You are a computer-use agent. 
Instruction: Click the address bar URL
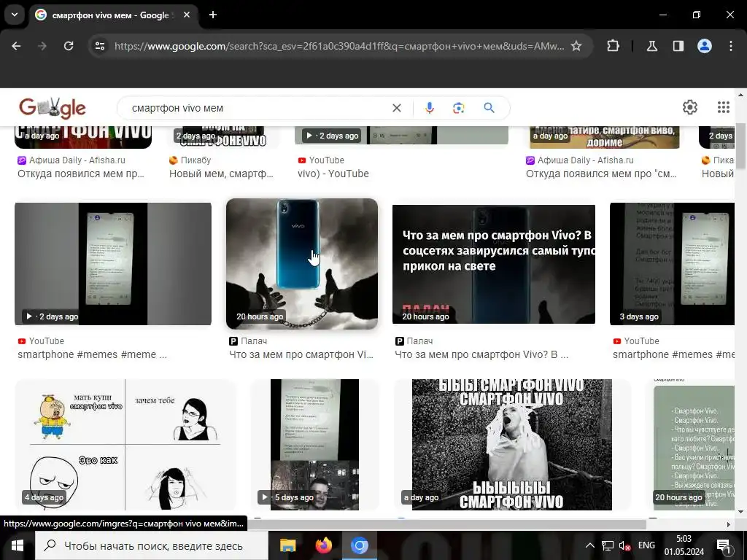pos(339,46)
